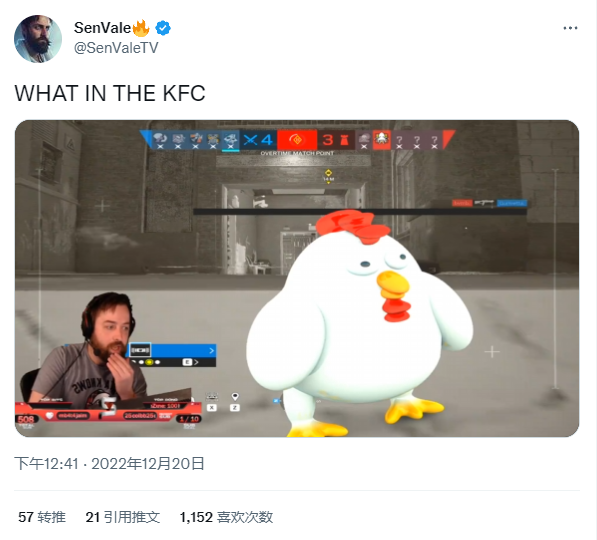Open the chicken gameplay image thumbnail
The image size is (597, 540).
pyautogui.click(x=297, y=278)
